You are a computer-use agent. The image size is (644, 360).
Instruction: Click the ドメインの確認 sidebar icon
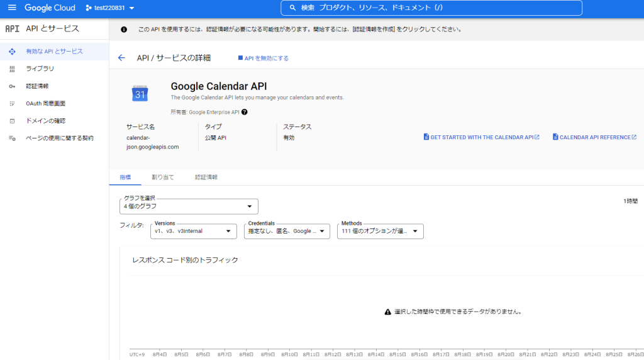click(x=12, y=121)
